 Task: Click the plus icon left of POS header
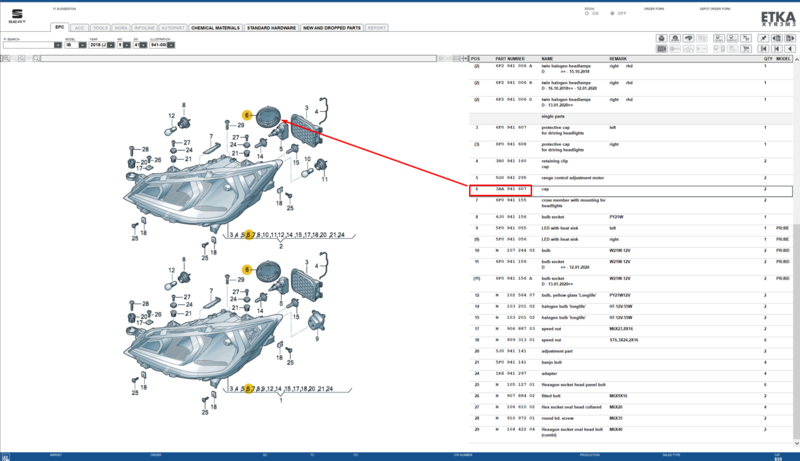point(464,59)
